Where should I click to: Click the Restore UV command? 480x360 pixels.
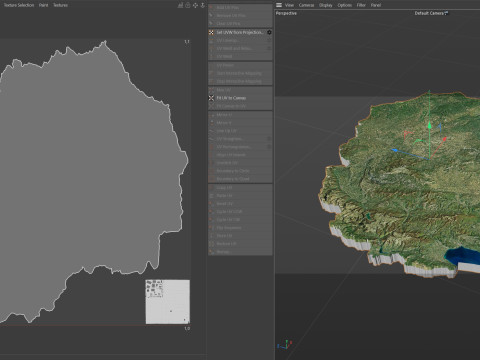240,244
